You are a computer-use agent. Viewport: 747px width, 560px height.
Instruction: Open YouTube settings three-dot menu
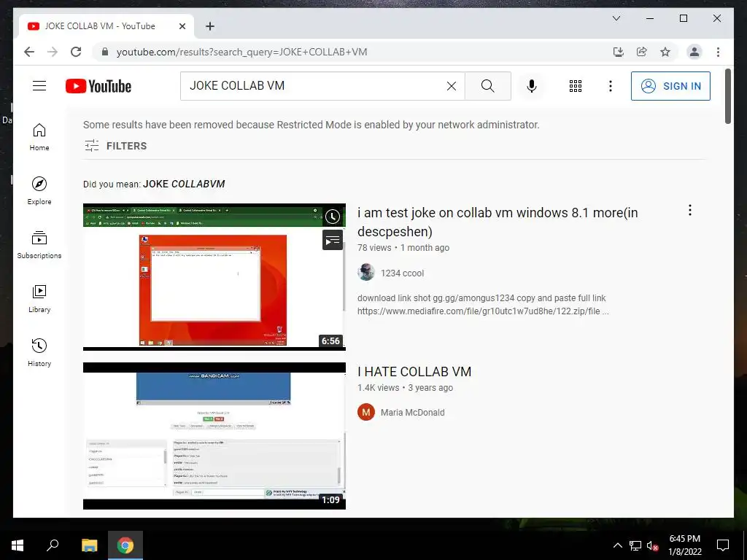pyautogui.click(x=611, y=86)
